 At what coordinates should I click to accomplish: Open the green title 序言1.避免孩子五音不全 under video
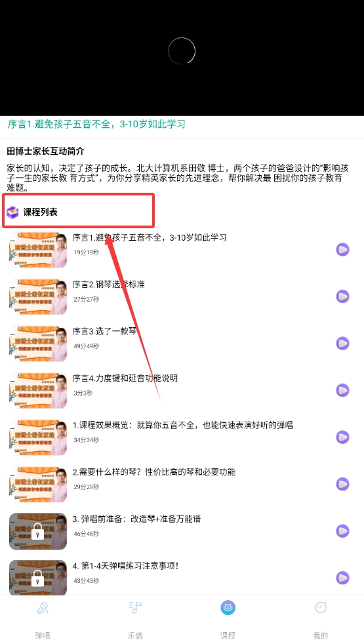(x=96, y=124)
